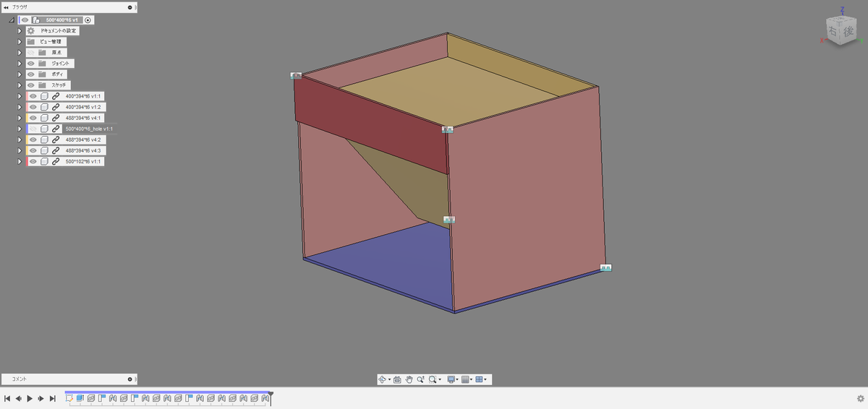Click the first sketch feature in timeline

[x=69, y=398]
